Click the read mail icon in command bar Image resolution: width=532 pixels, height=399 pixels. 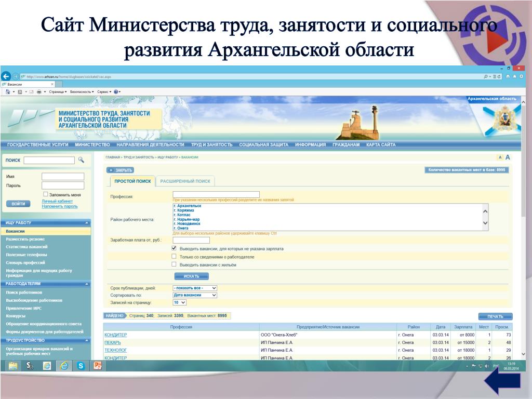[x=31, y=91]
